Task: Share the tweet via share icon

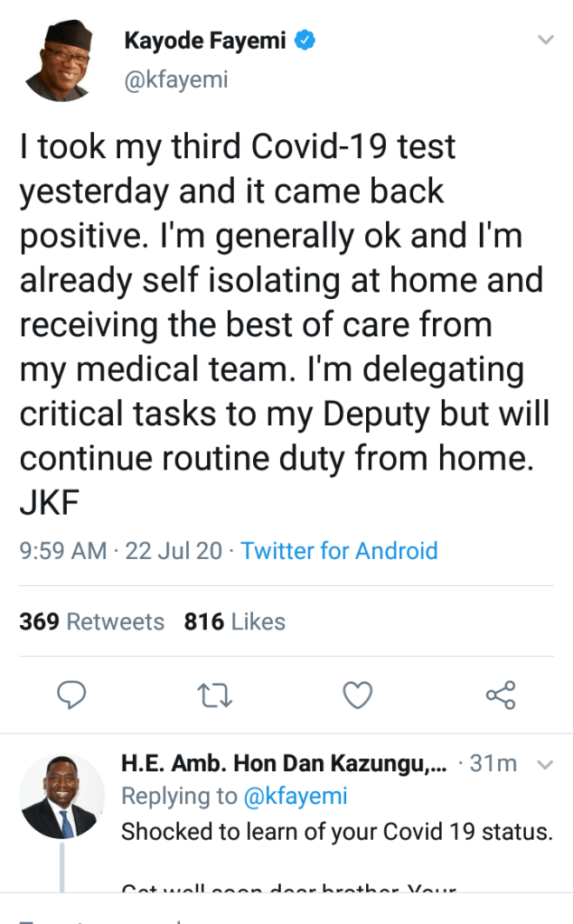Action: point(500,695)
